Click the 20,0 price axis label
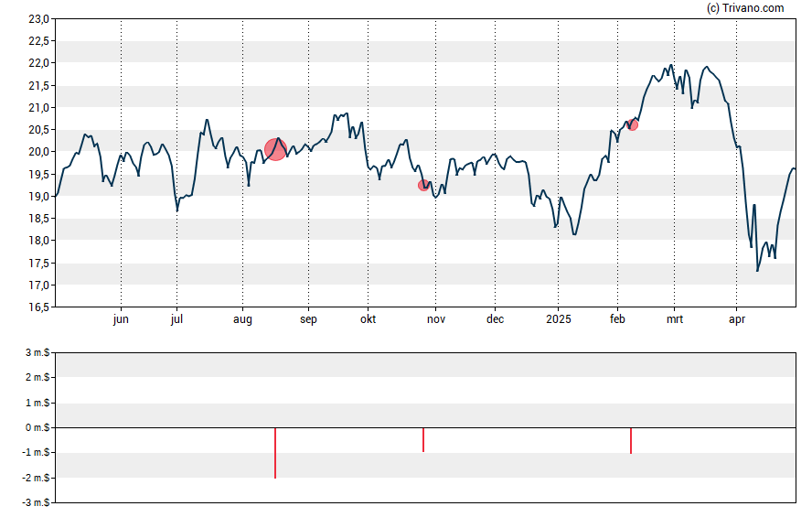This screenshot has width=812, height=517. coord(38,152)
